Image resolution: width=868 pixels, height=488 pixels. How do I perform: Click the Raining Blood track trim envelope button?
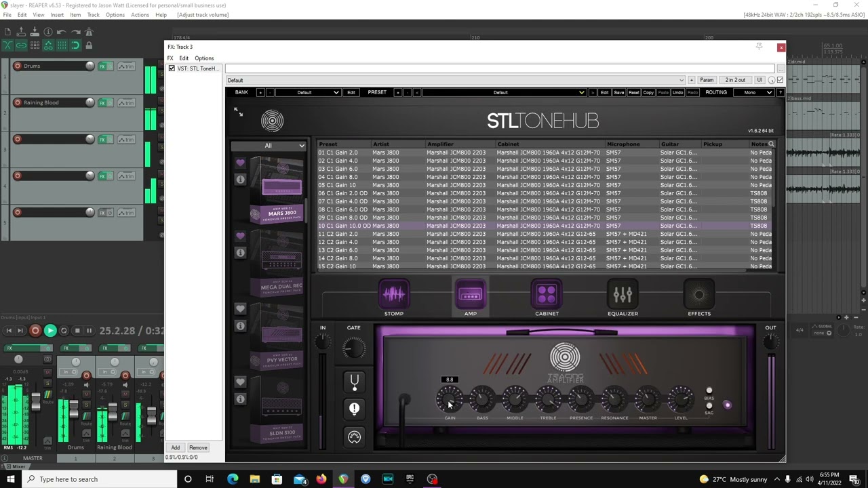[126, 102]
